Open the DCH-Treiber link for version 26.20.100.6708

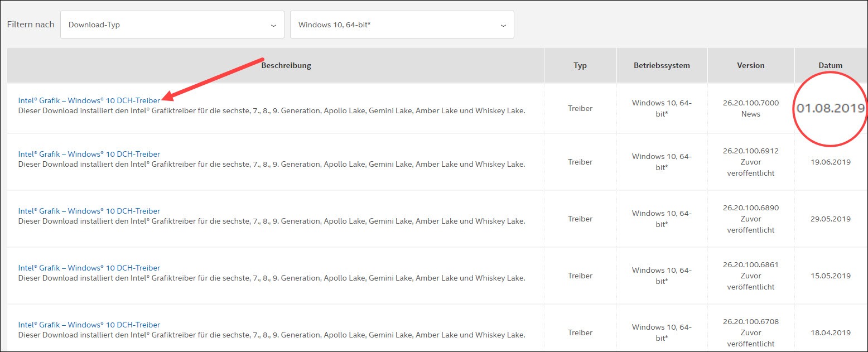[x=89, y=325]
